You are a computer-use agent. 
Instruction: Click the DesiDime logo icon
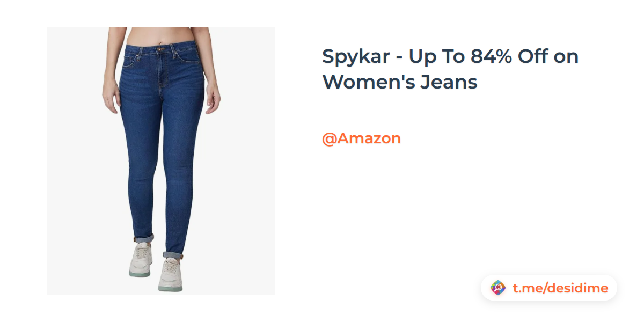click(498, 288)
